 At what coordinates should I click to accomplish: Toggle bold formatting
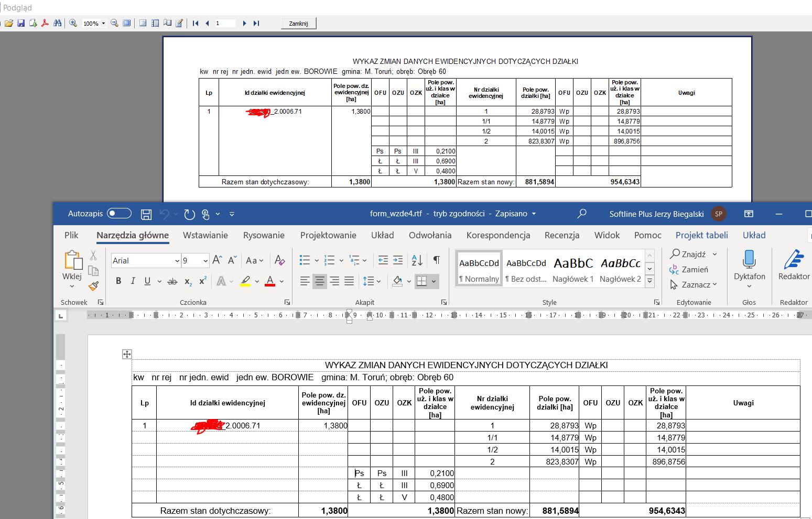pos(118,281)
